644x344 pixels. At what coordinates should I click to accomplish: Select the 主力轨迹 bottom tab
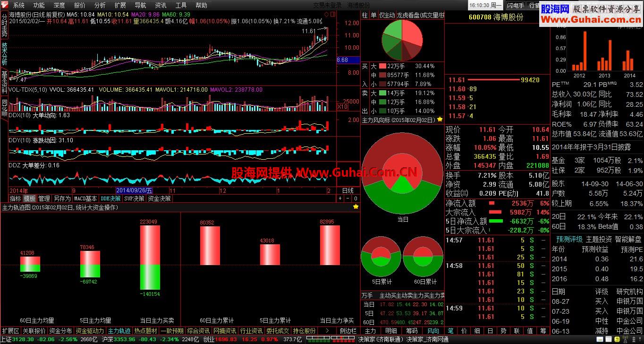click(119, 331)
